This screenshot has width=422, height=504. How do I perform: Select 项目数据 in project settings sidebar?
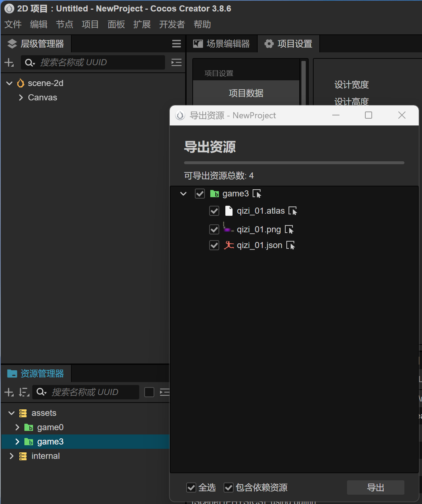246,93
